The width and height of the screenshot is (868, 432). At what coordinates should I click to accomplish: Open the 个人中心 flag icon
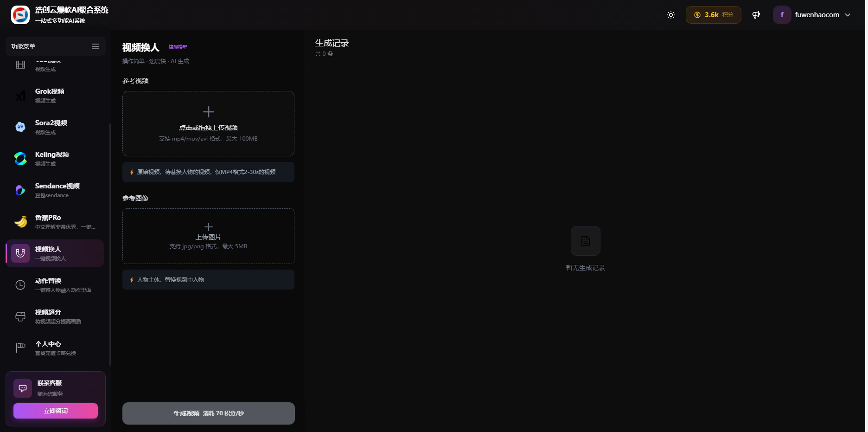pos(20,348)
